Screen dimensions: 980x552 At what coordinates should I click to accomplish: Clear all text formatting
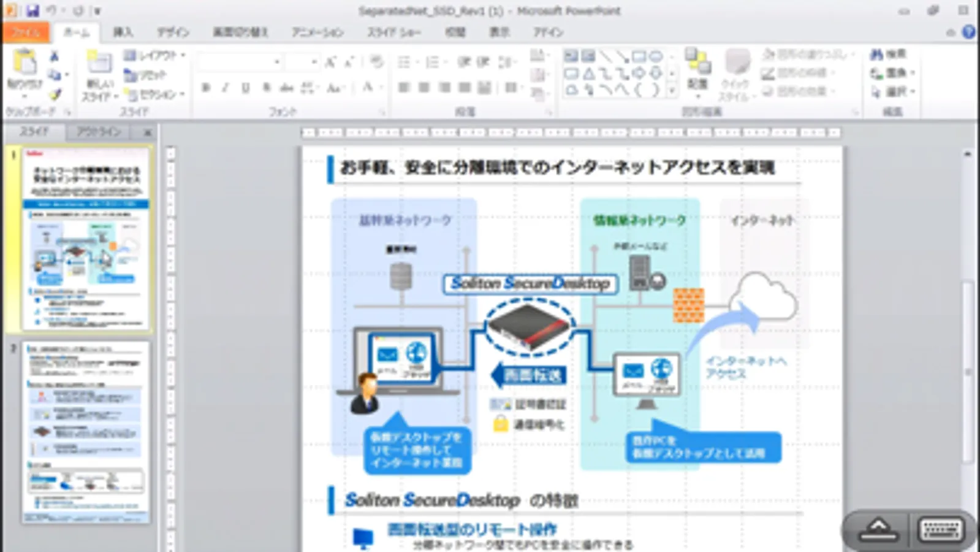click(376, 61)
